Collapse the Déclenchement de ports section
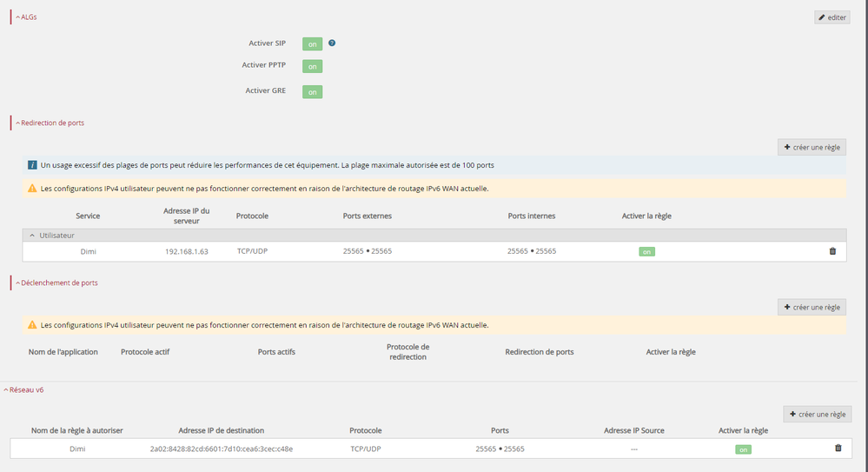 click(x=55, y=283)
